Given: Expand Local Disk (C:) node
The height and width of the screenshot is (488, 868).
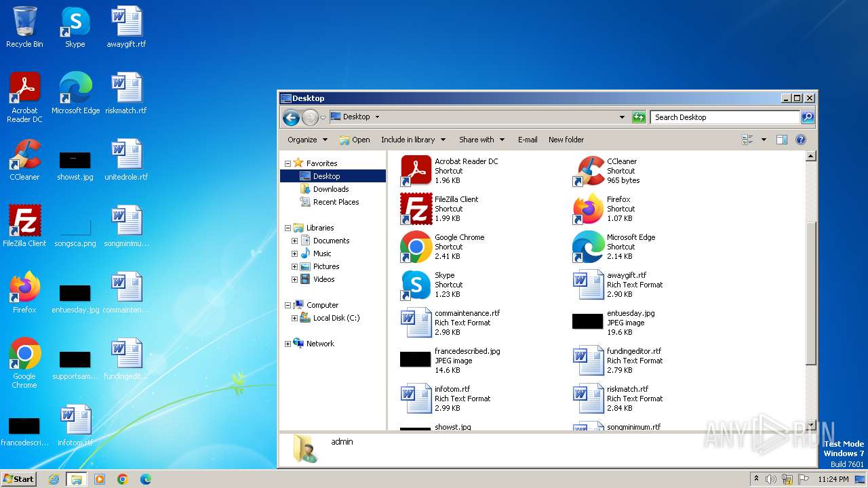Looking at the screenshot, I should click(x=295, y=318).
